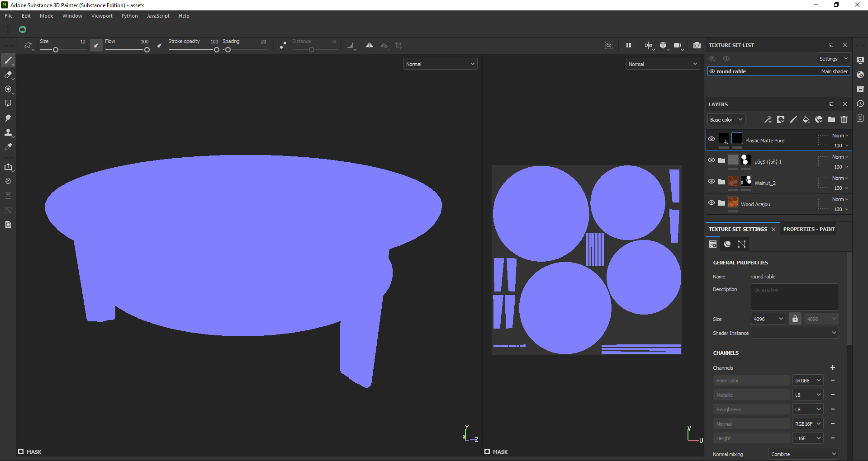Click the 3D cube view mode icon
Viewport: 868px width, 461px height.
point(663,45)
